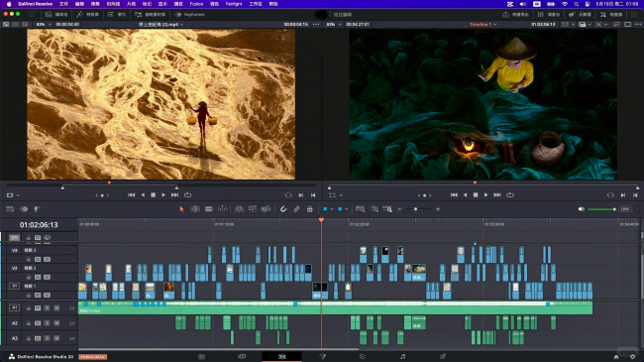Toggle loop playback in source viewer

tap(187, 195)
